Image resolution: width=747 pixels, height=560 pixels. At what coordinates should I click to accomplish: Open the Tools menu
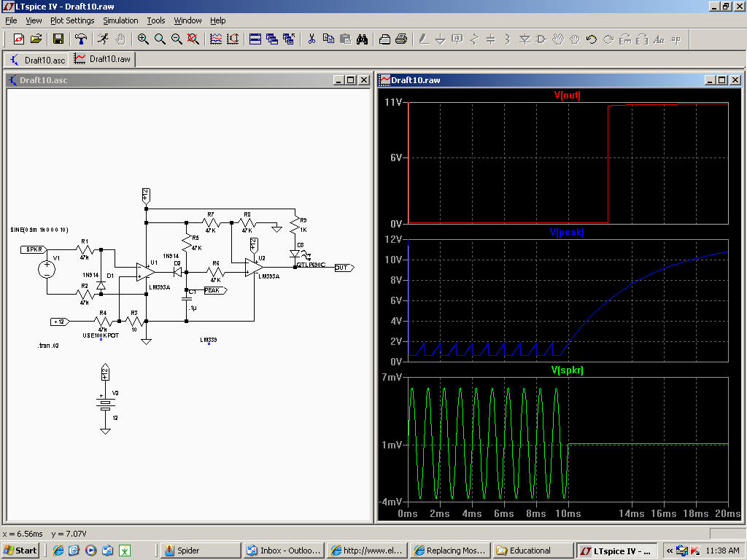[156, 20]
